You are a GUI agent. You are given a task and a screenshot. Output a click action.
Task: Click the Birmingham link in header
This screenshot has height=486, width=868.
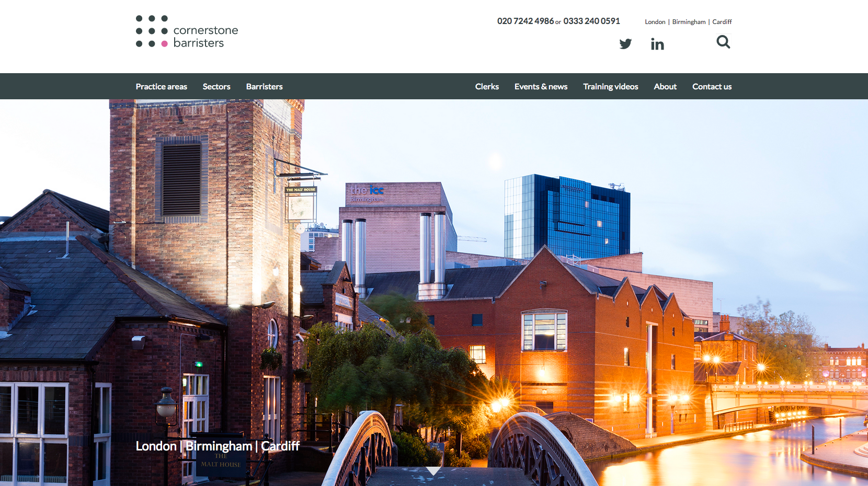pyautogui.click(x=689, y=22)
